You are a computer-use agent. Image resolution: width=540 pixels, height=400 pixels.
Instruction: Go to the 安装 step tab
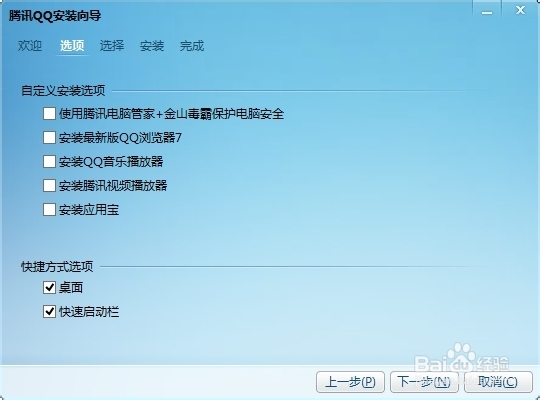[x=152, y=45]
